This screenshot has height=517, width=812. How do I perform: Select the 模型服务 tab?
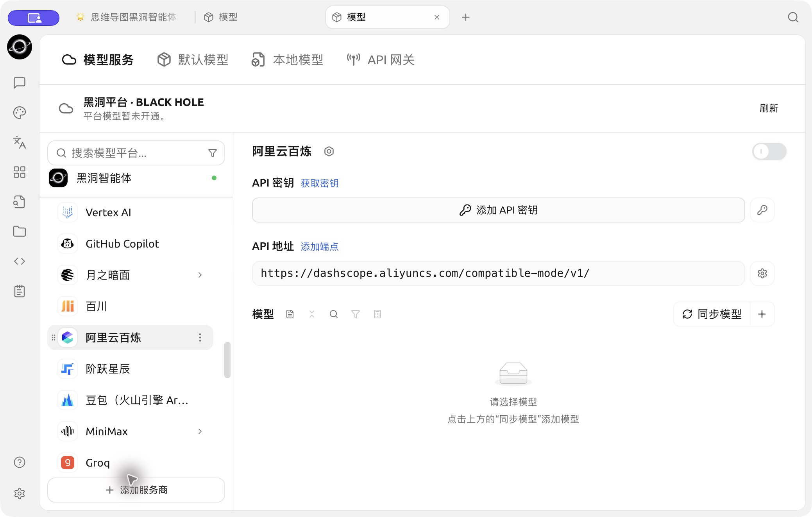tap(98, 60)
